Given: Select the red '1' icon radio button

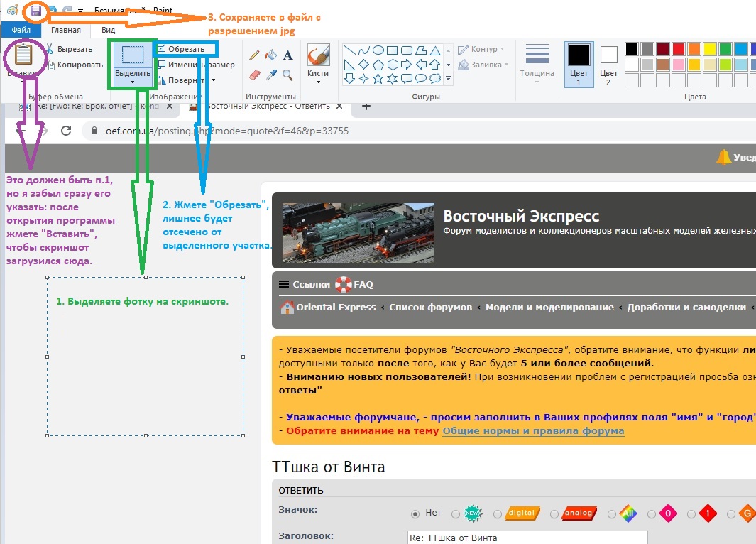Looking at the screenshot, I should point(691,515).
